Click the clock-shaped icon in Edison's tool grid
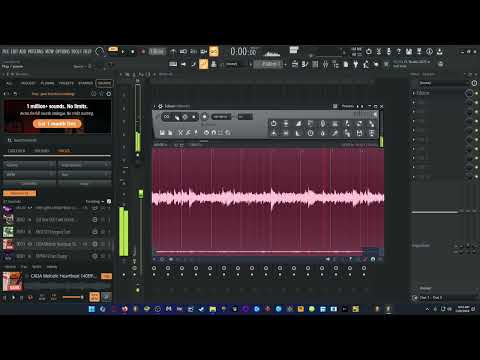 pos(310,133)
